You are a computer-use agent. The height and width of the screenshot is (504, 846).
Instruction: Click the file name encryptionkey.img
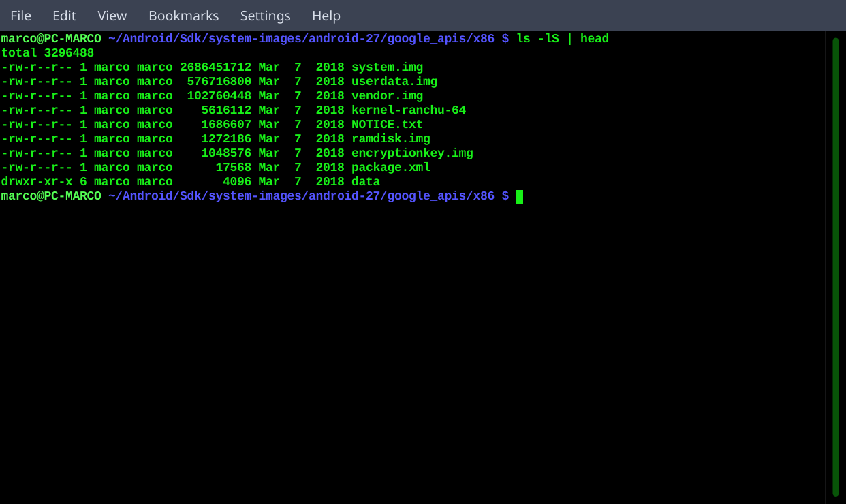coord(412,153)
